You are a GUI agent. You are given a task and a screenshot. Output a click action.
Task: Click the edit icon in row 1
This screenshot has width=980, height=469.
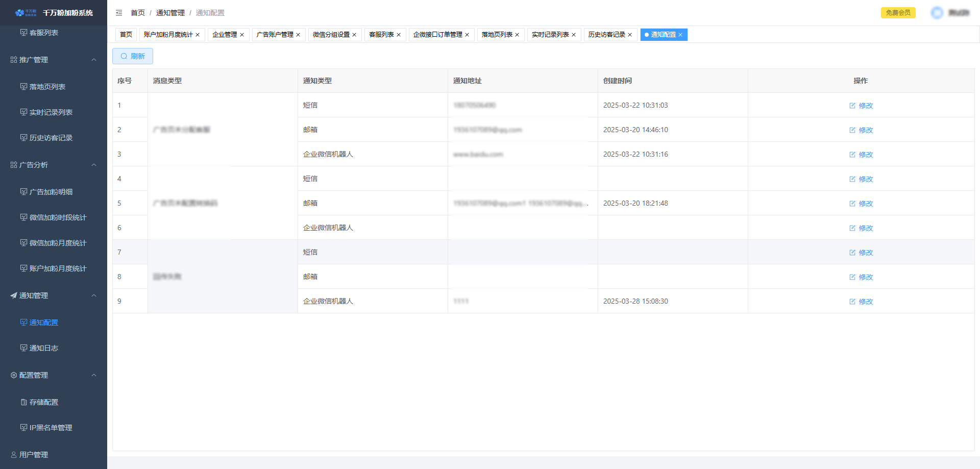[852, 106]
